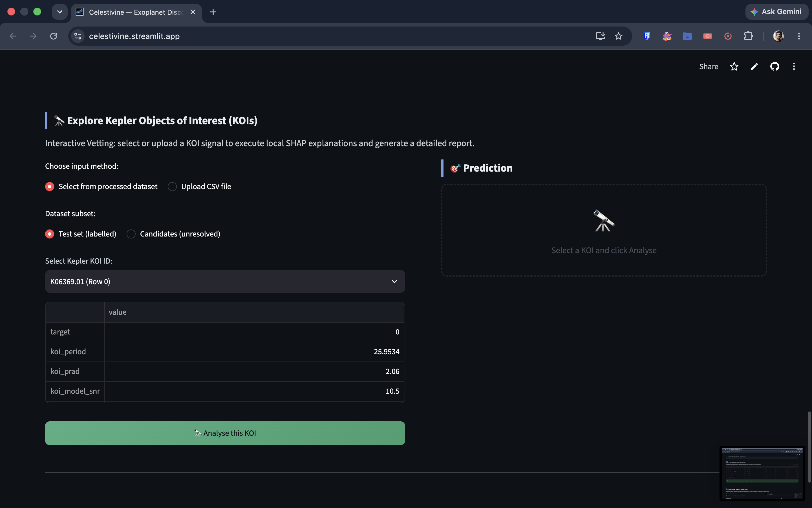This screenshot has height=508, width=812.
Task: Click the koi_model_snr row label
Action: point(75,391)
